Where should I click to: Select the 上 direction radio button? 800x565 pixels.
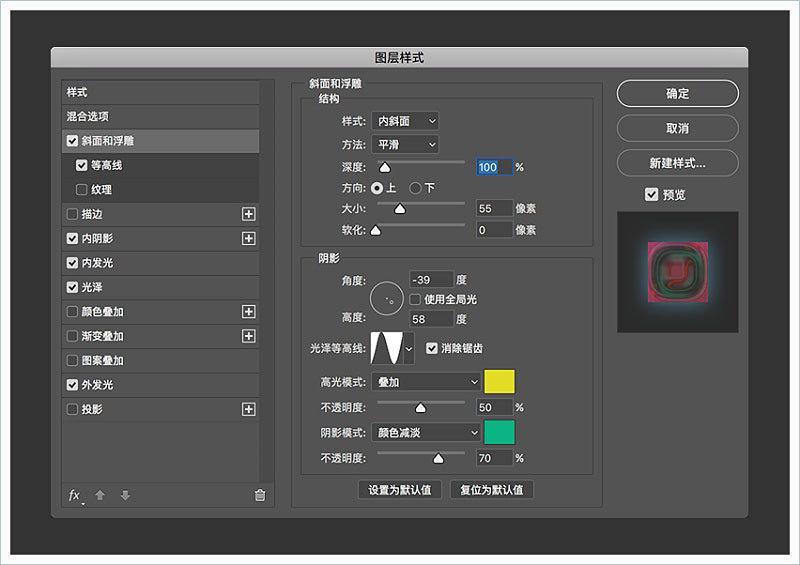point(377,188)
